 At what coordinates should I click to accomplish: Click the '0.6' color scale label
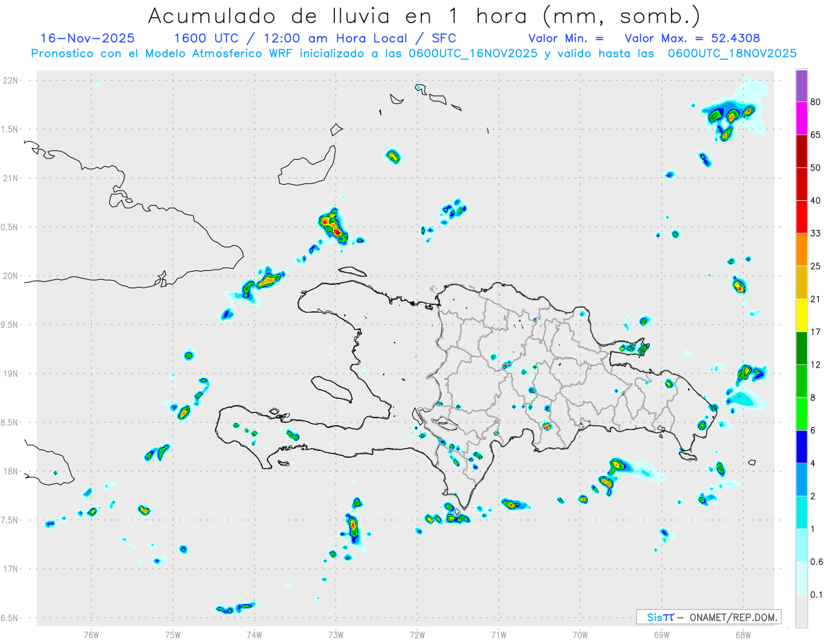817,562
